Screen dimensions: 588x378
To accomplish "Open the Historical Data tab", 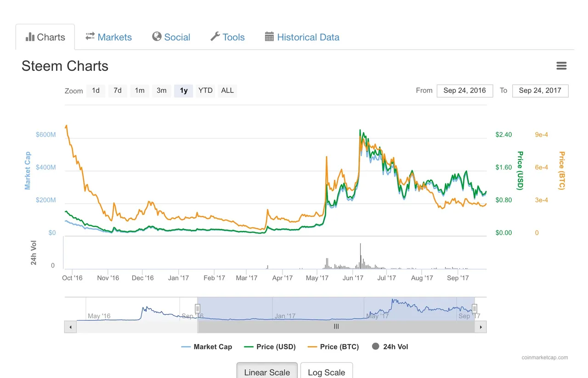I will (x=302, y=37).
